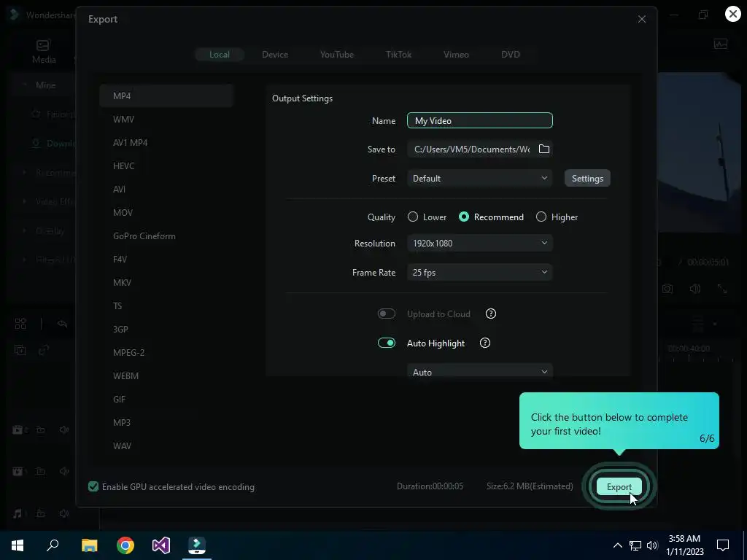Toggle Upload to Cloud switch
The width and height of the screenshot is (747, 560).
pos(387,314)
